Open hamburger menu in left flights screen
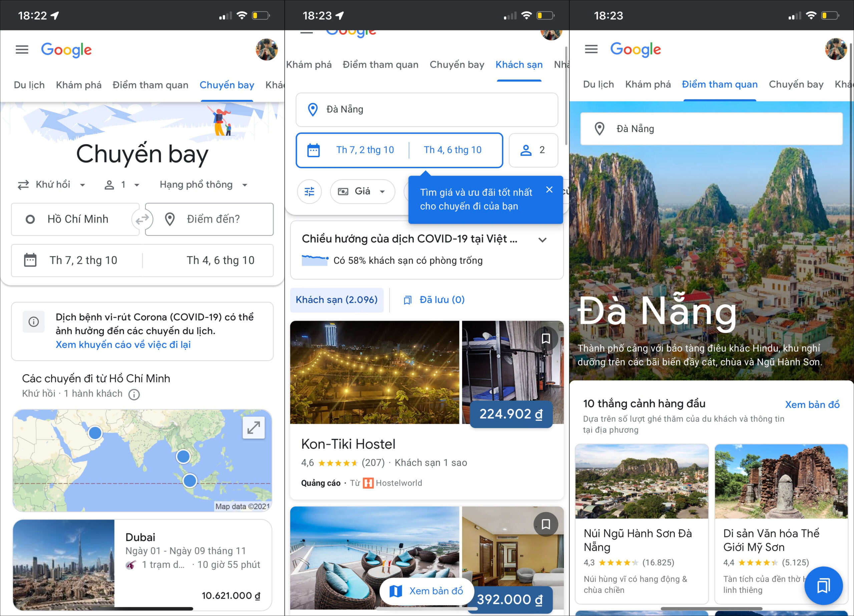This screenshot has width=854, height=616. pyautogui.click(x=22, y=50)
